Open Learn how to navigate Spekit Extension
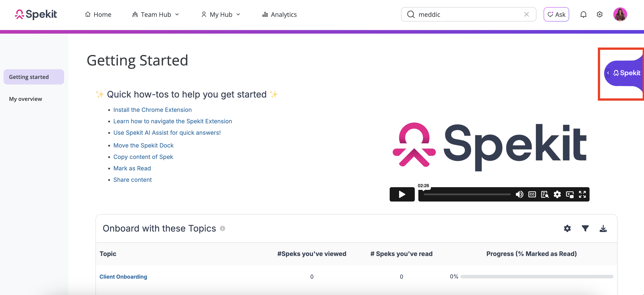 pyautogui.click(x=173, y=121)
